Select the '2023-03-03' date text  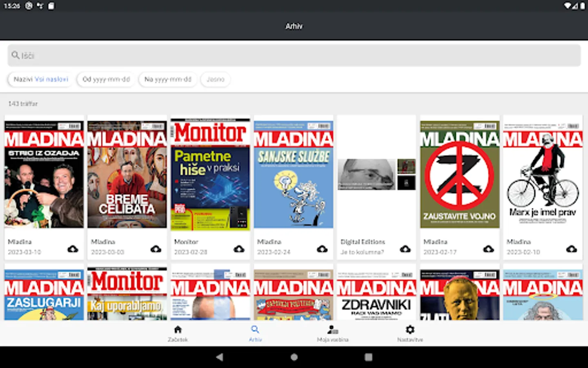[108, 252]
